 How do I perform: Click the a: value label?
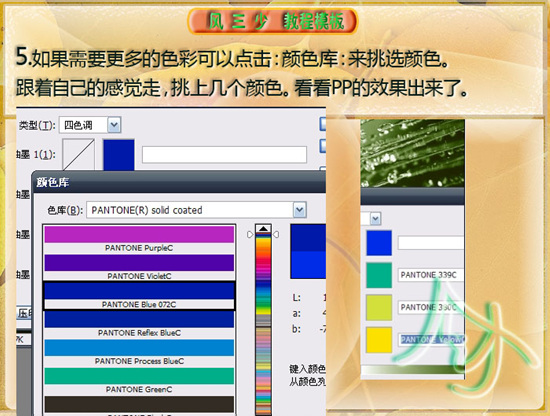click(x=296, y=313)
